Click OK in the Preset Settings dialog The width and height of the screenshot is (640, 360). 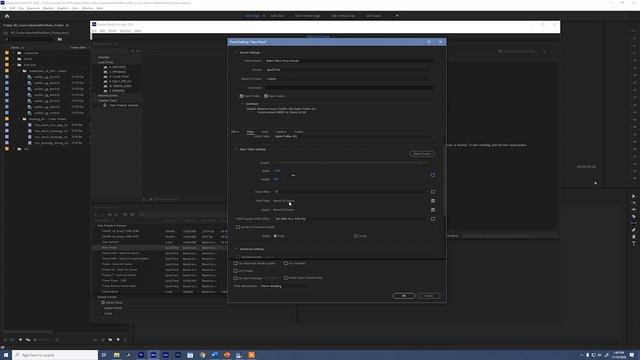point(404,296)
